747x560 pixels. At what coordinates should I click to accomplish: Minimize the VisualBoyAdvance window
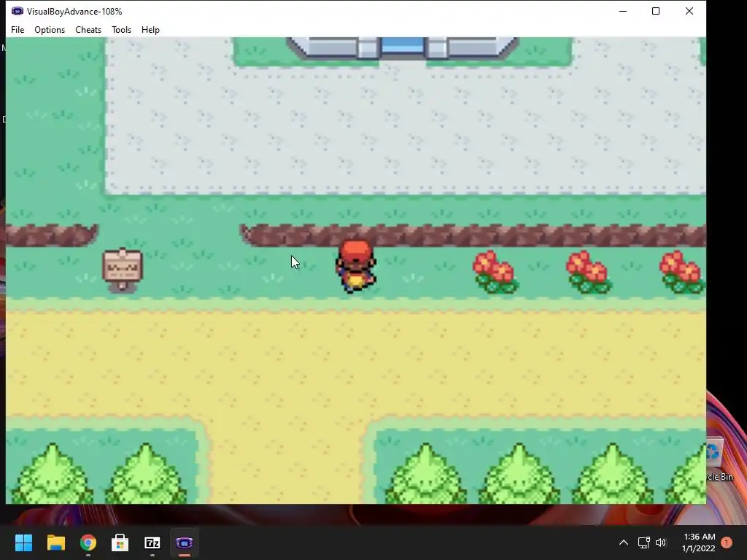pyautogui.click(x=623, y=11)
